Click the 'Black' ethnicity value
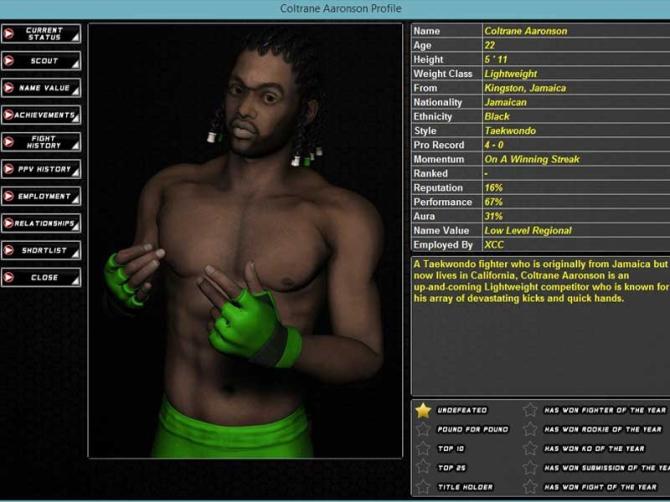670x502 pixels. point(497,117)
